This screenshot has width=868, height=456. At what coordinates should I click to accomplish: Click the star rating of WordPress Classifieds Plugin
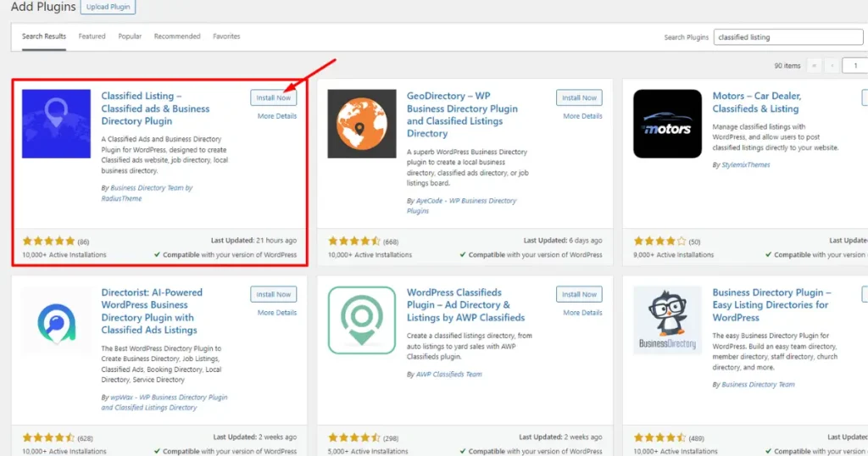point(354,437)
